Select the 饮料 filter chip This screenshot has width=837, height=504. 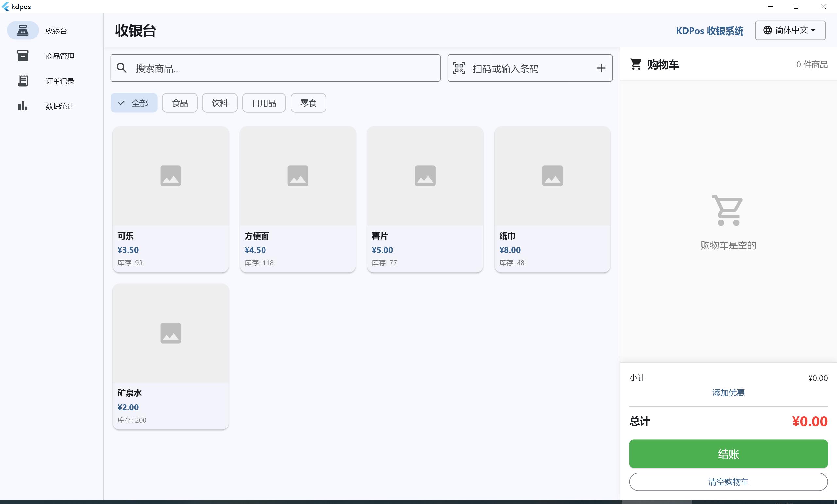click(219, 103)
